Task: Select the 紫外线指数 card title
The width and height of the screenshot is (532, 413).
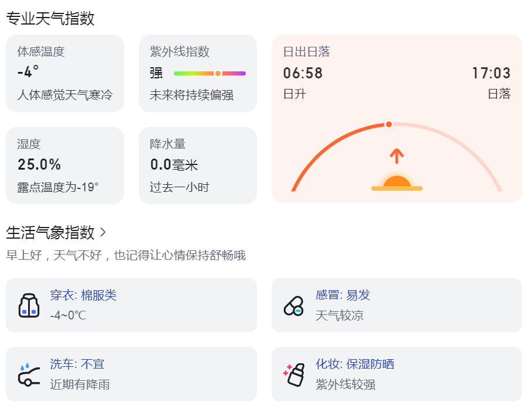Action: pos(180,51)
